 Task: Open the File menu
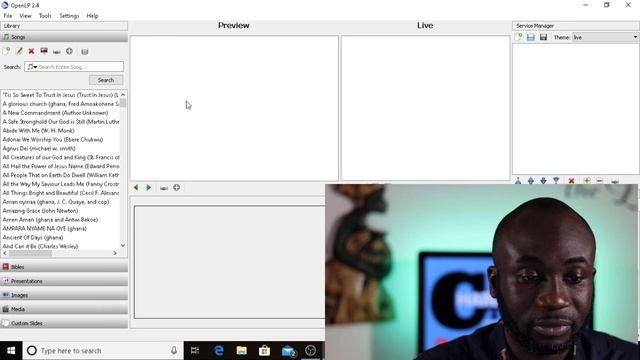[8, 16]
